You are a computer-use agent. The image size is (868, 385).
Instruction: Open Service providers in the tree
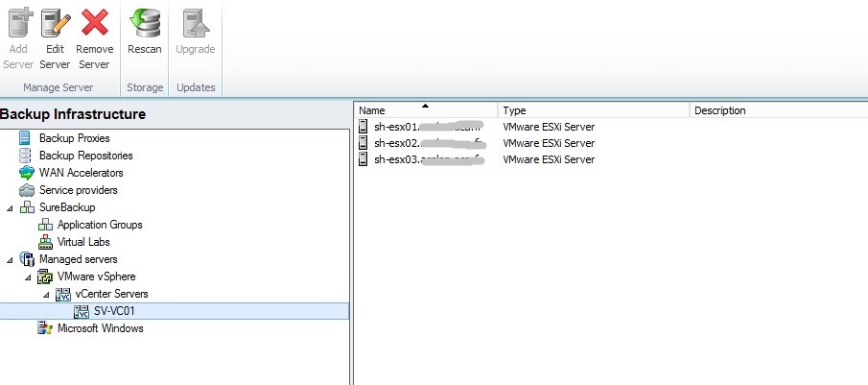pyautogui.click(x=78, y=190)
